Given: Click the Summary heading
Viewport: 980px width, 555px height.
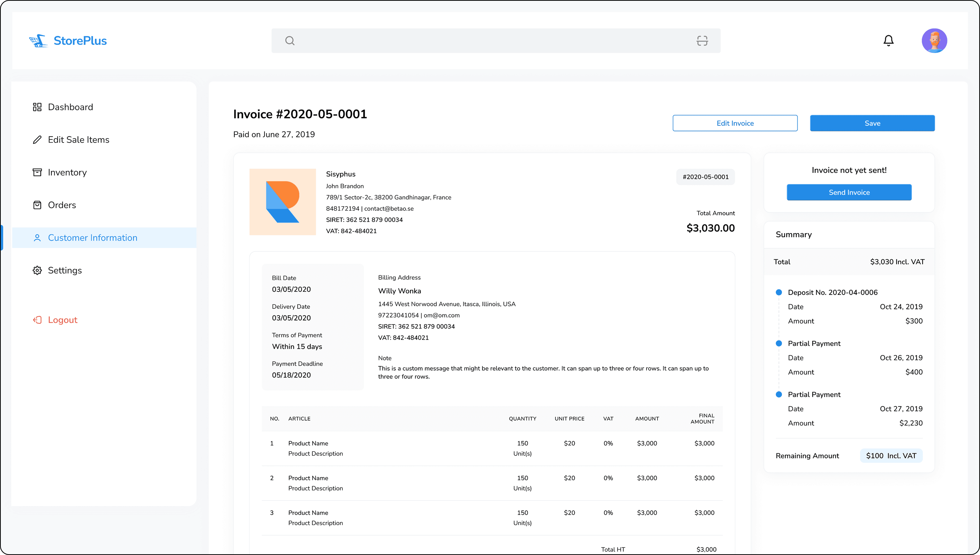Looking at the screenshot, I should [793, 234].
